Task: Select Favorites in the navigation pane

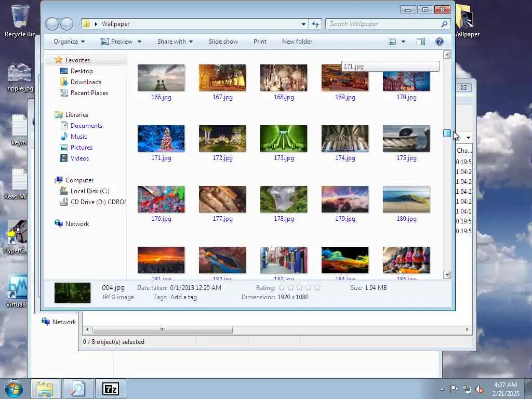Action: [x=77, y=60]
